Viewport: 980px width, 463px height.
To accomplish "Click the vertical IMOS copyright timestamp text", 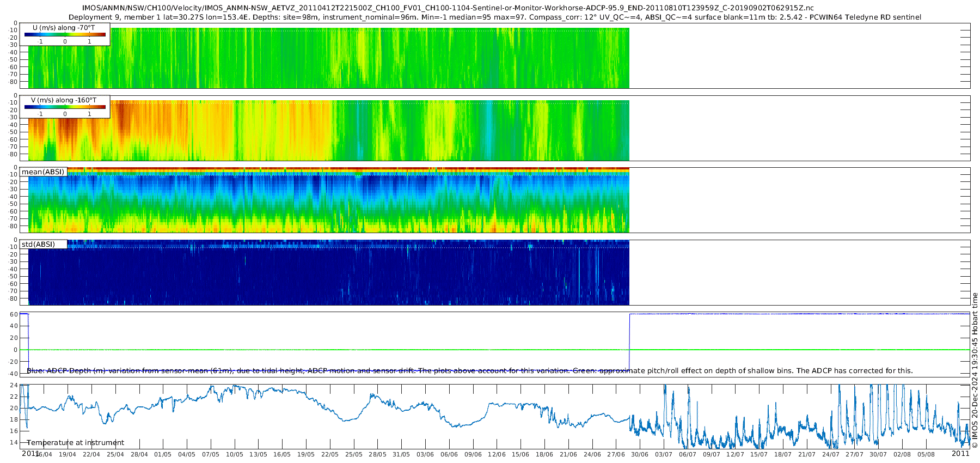I will [x=975, y=370].
